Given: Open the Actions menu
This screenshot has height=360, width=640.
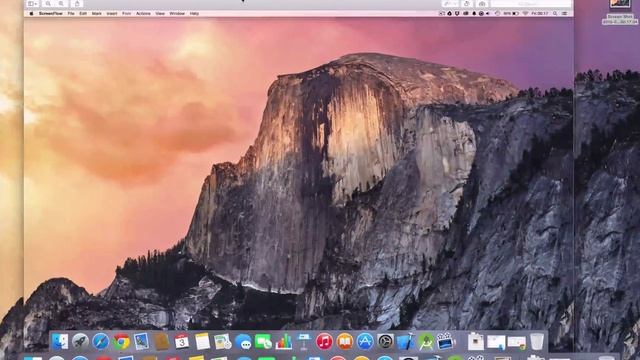Looking at the screenshot, I should (x=143, y=13).
